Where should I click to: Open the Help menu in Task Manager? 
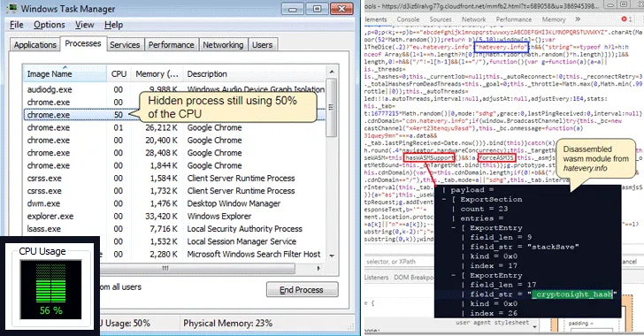114,25
